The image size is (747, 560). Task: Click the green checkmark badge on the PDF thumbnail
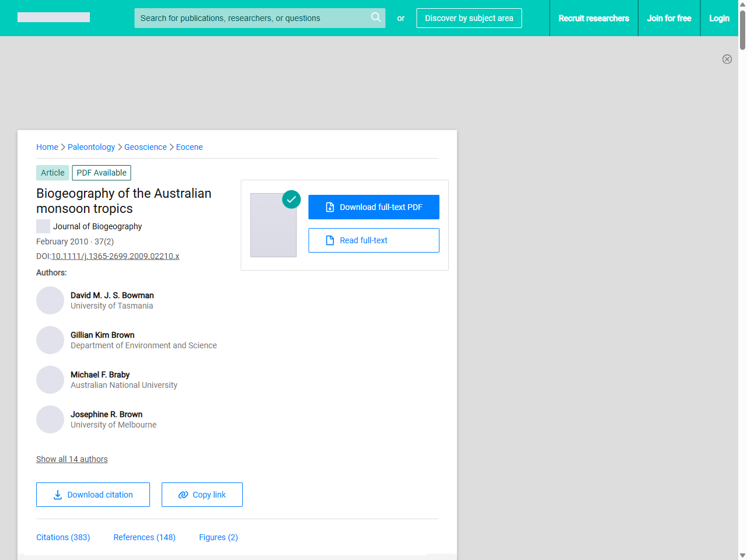pyautogui.click(x=291, y=199)
